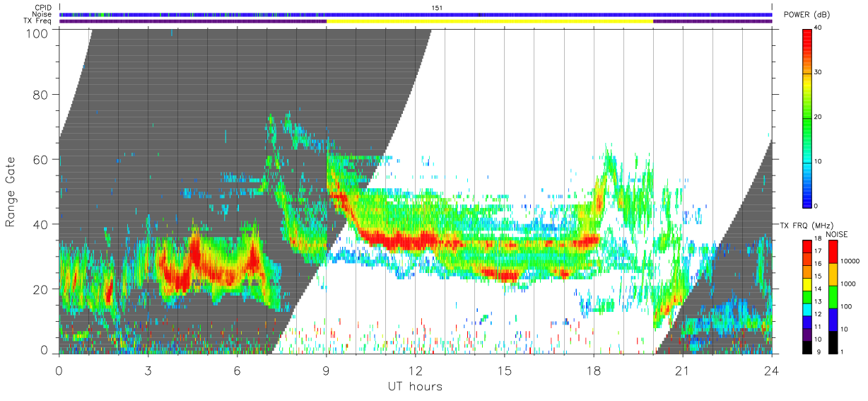
Task: Click the 1000 label on NOISE legend
Action: [848, 284]
